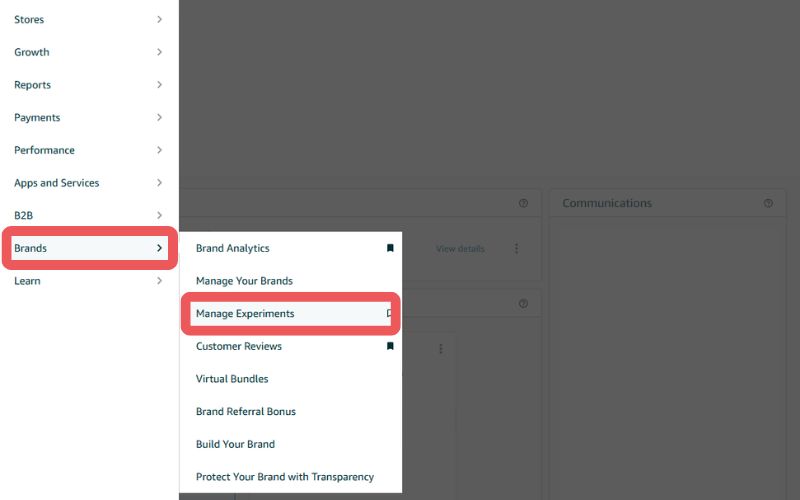Viewport: 800px width, 500px height.
Task: Expand the Stores submenu chevron
Action: tap(159, 19)
